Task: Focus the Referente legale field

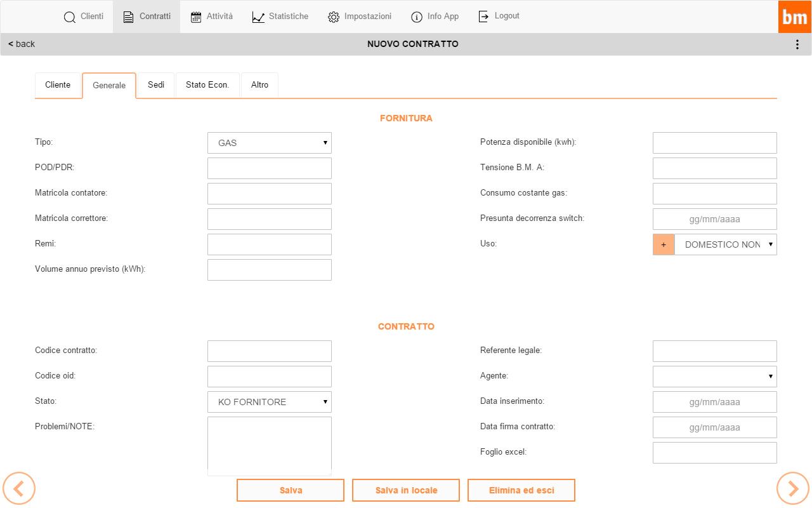Action: click(715, 351)
